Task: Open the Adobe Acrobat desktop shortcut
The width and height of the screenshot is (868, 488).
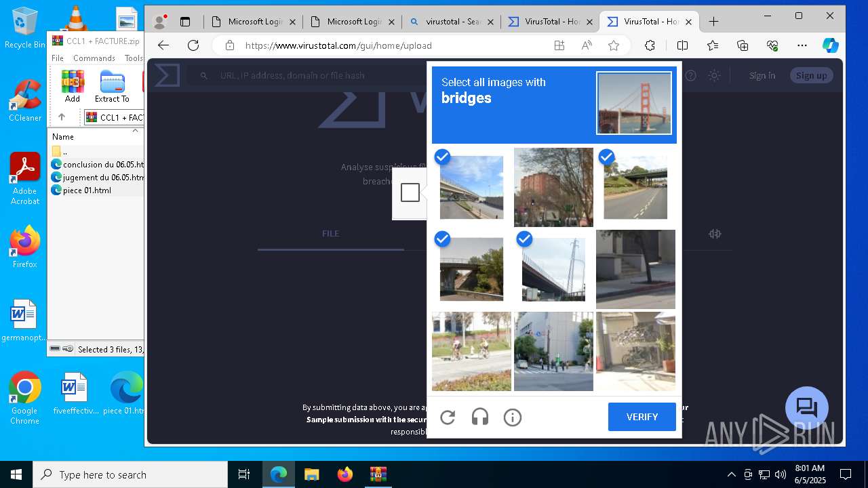Action: [25, 178]
